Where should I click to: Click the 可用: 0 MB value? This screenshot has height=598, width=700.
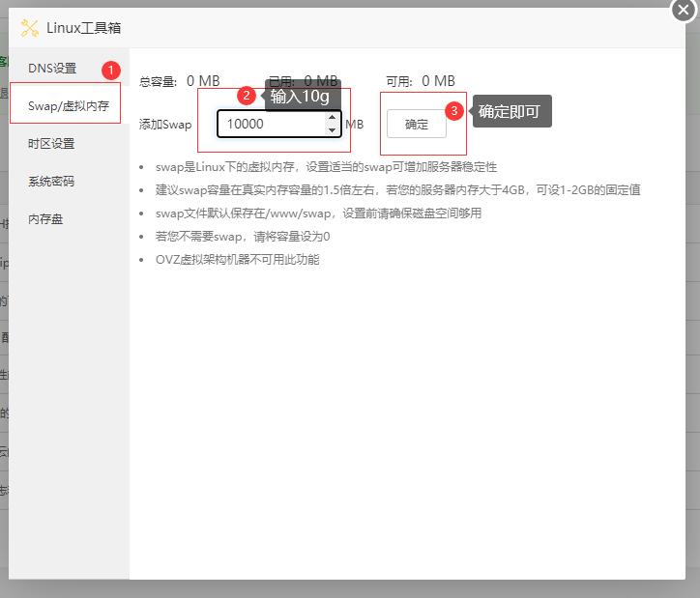point(438,81)
